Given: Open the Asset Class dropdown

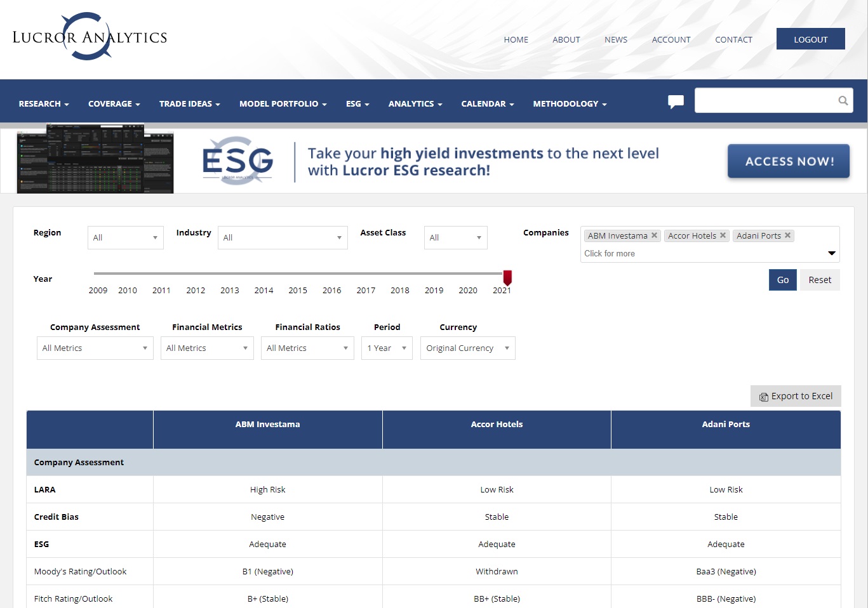Looking at the screenshot, I should (x=456, y=237).
